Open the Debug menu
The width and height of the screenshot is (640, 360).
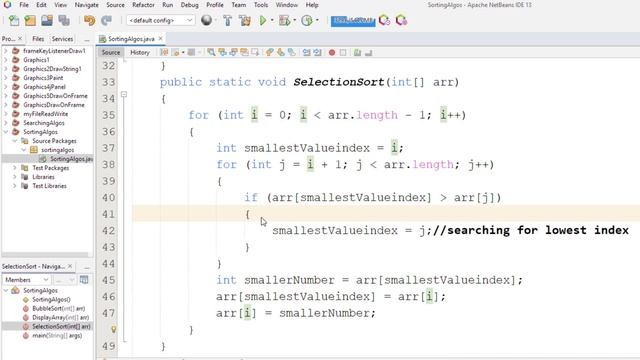pos(189,5)
